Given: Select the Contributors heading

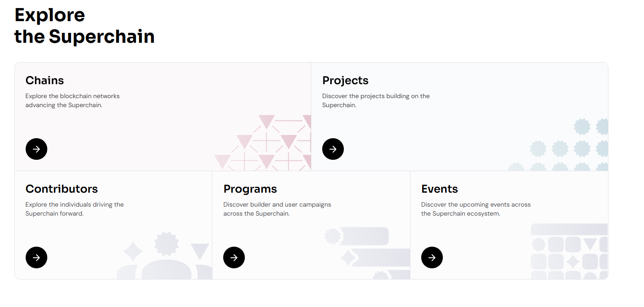Looking at the screenshot, I should click(62, 189).
